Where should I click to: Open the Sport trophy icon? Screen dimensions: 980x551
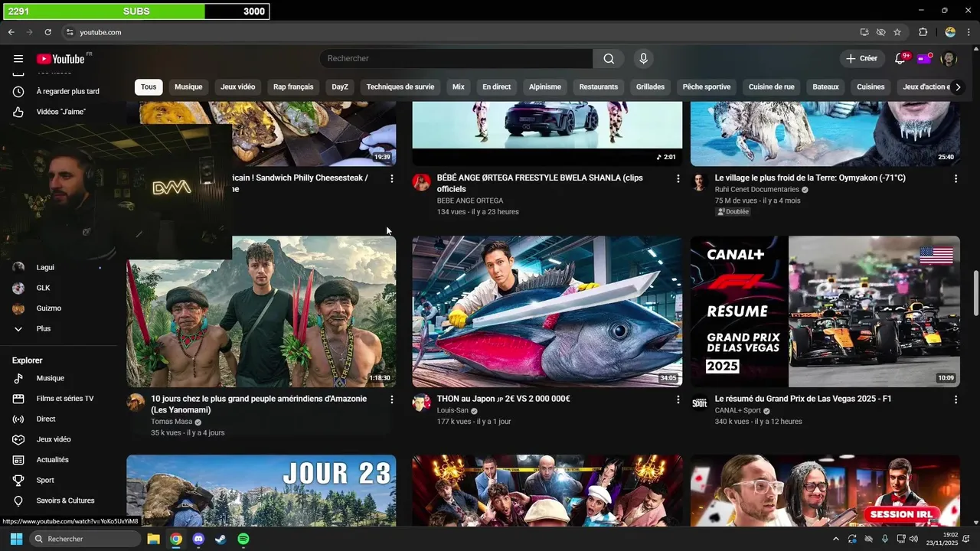click(18, 481)
